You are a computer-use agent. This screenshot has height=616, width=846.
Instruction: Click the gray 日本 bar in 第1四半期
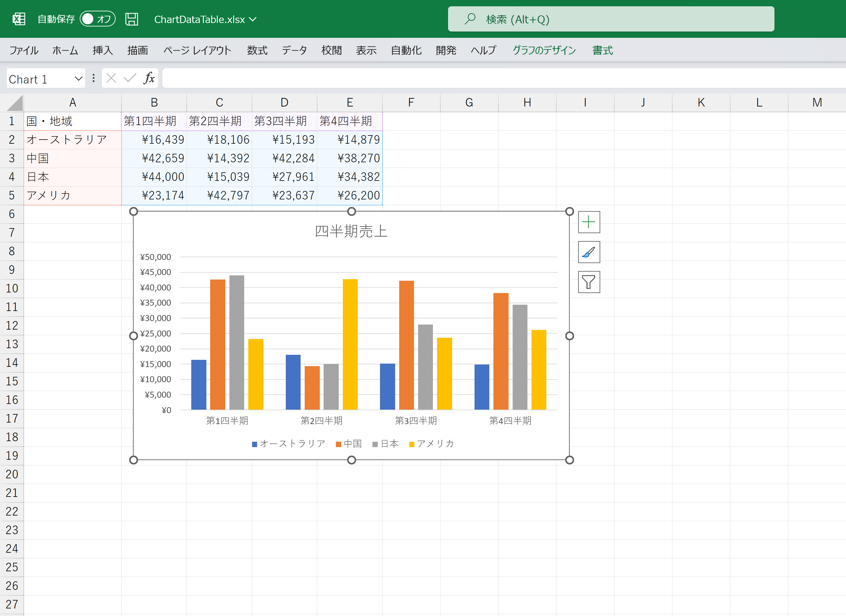coord(237,343)
